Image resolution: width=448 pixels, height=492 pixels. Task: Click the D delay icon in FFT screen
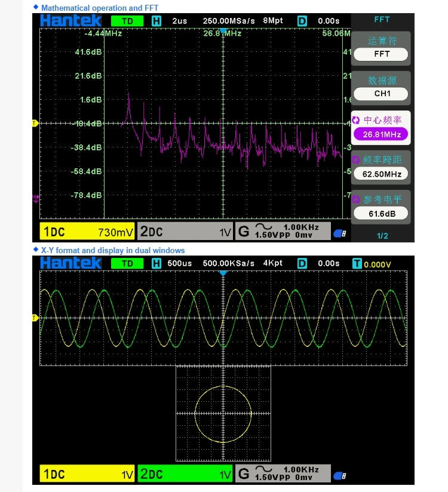tap(302, 21)
